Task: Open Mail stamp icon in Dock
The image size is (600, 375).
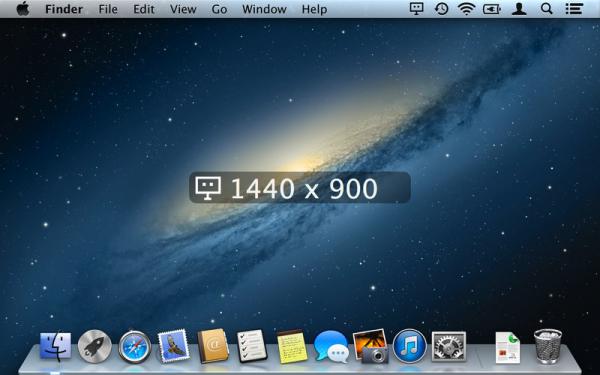Action: pos(174,346)
